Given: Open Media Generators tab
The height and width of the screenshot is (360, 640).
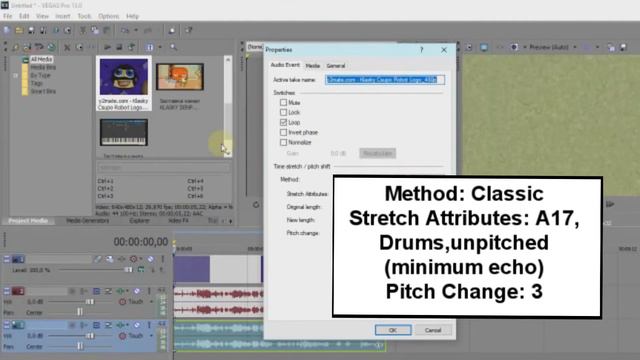Looking at the screenshot, I should 88,220.
